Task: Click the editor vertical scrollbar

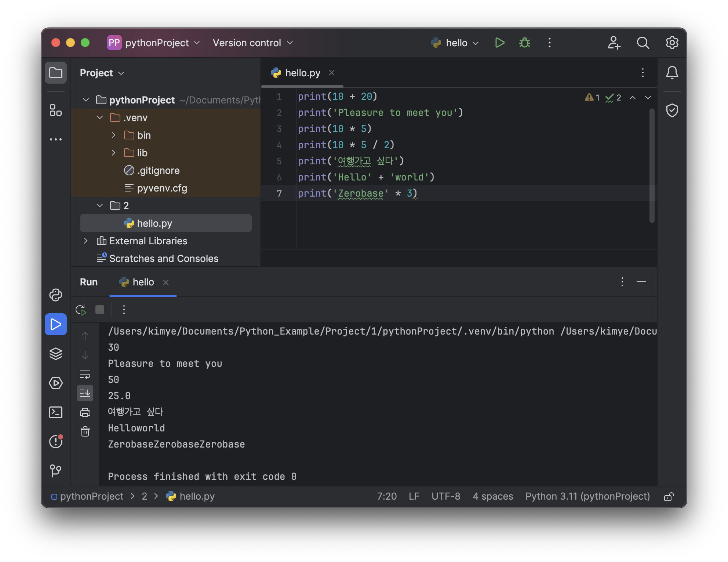Action: click(x=652, y=165)
